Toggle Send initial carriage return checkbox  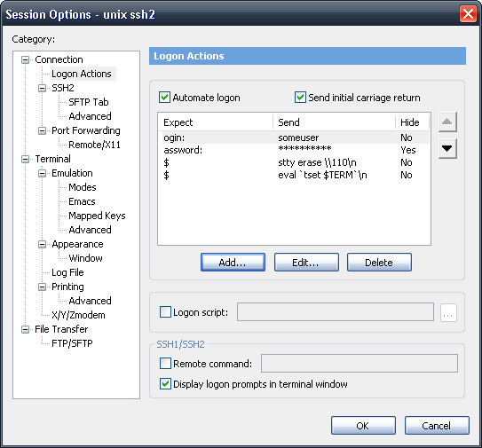tap(300, 97)
